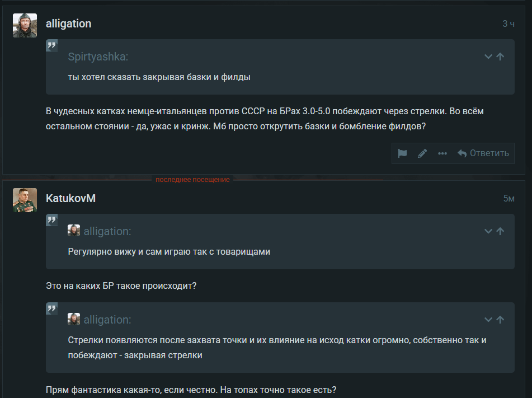Click the alligation username on the top post
Screen dimensions: 532x398
[x=68, y=24]
